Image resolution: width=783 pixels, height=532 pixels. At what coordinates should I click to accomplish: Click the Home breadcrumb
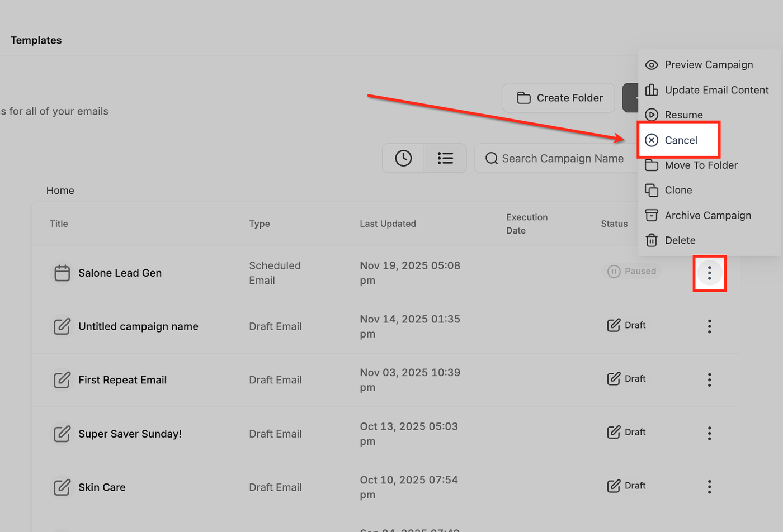(60, 191)
